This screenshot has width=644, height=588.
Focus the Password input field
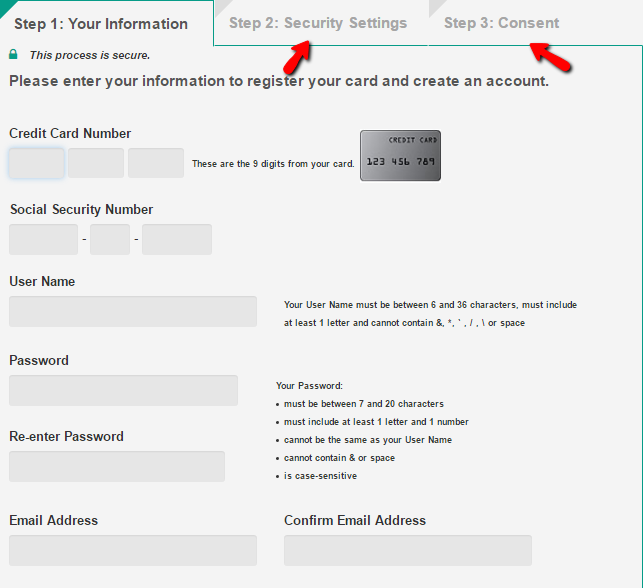tap(123, 390)
